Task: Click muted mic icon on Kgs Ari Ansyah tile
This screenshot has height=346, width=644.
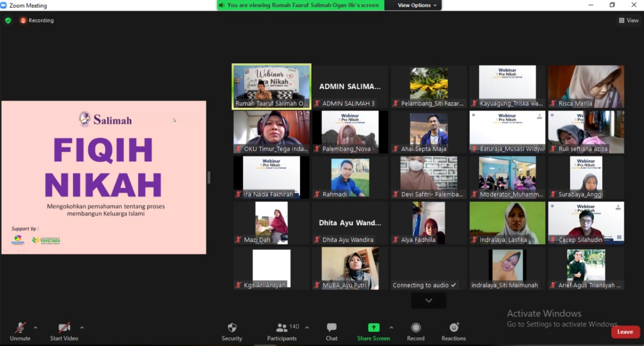Action: point(238,285)
